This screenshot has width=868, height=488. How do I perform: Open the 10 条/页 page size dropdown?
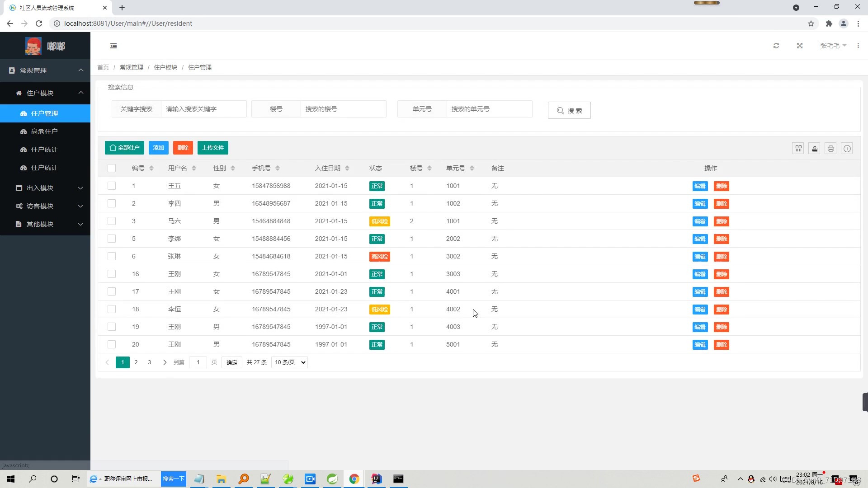pyautogui.click(x=289, y=362)
